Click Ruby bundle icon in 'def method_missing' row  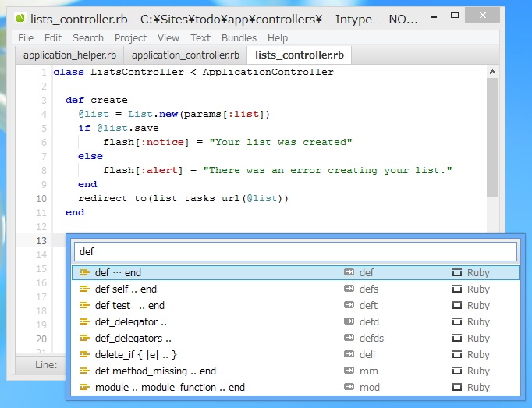coord(457,371)
